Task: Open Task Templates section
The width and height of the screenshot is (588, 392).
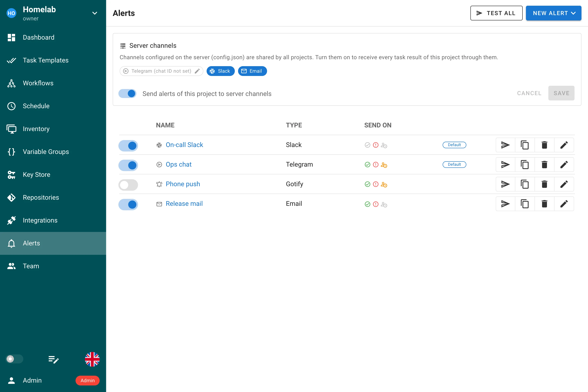Action: click(x=53, y=60)
